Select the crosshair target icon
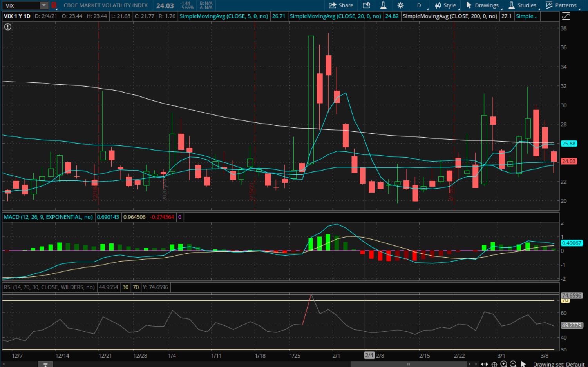588x367 pixels. (494, 364)
